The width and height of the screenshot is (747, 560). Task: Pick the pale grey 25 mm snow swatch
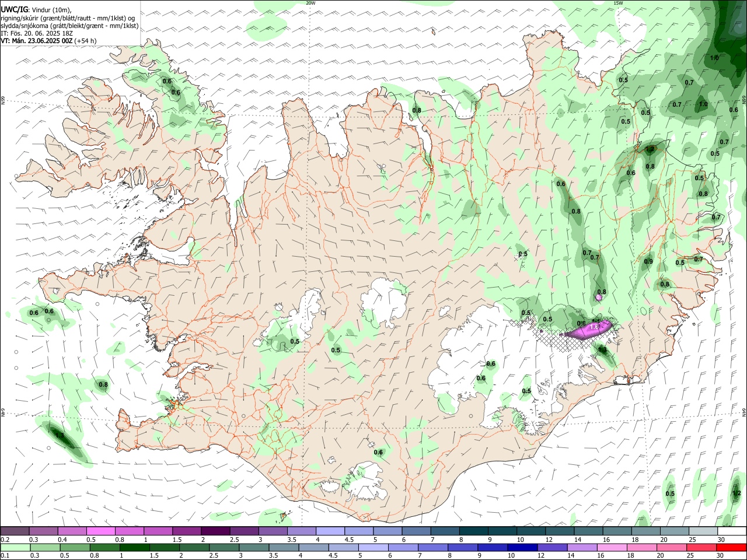pyautogui.click(x=703, y=531)
